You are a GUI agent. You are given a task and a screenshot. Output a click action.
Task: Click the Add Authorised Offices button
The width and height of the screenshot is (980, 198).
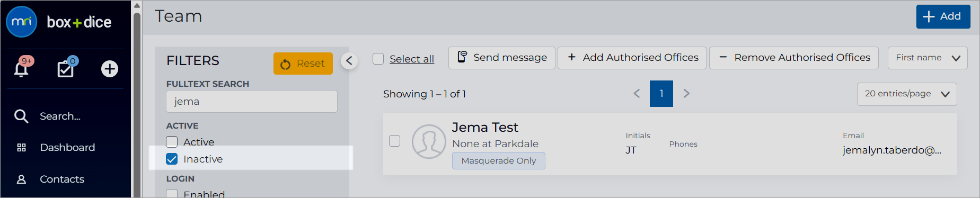tap(632, 58)
